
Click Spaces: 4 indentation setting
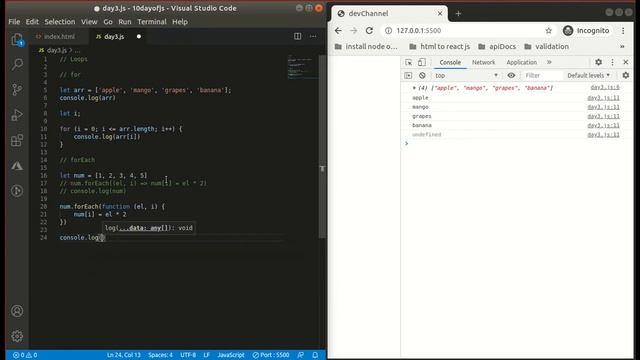[160, 355]
